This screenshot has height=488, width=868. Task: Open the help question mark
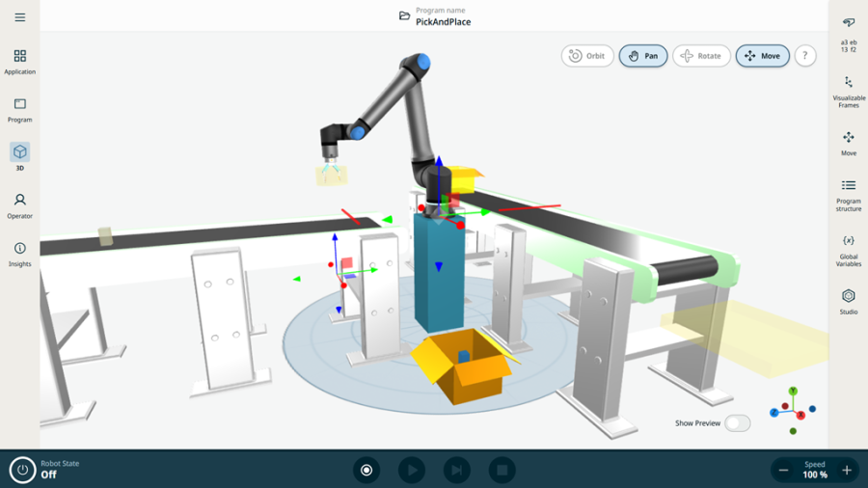pos(804,56)
